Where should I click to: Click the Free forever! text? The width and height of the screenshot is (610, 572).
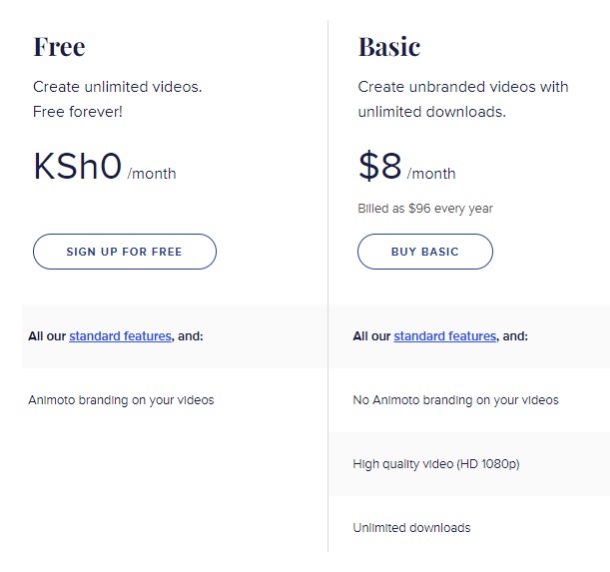(x=78, y=112)
